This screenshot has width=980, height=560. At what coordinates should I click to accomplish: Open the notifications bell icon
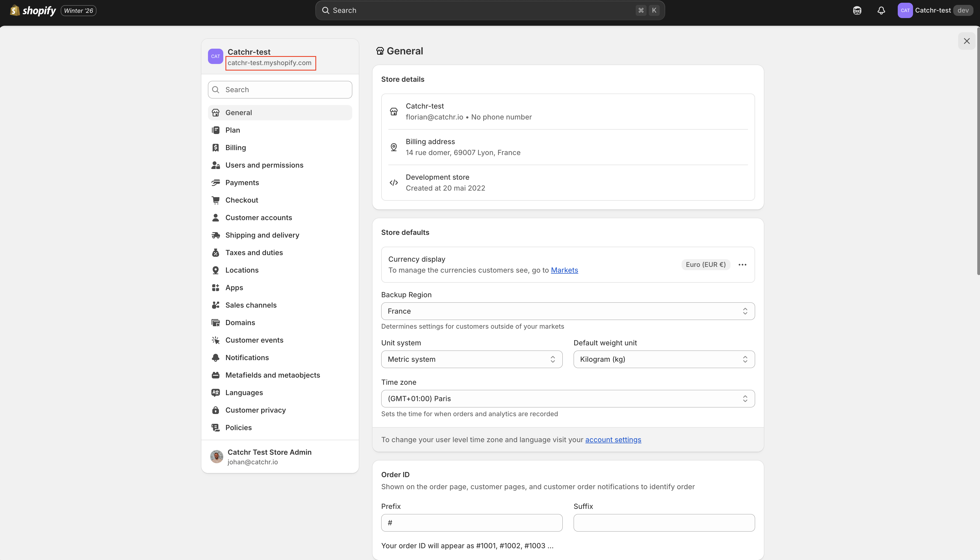881,10
